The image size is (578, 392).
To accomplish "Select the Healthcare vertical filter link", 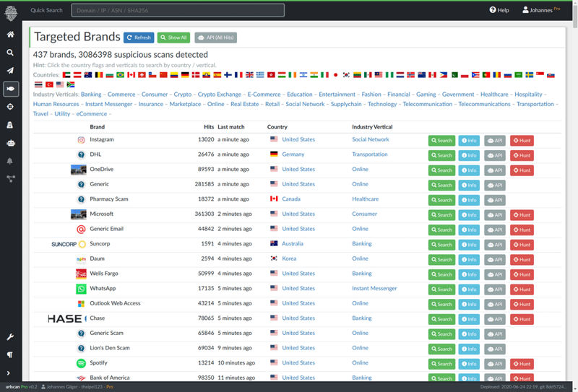I will (x=494, y=95).
